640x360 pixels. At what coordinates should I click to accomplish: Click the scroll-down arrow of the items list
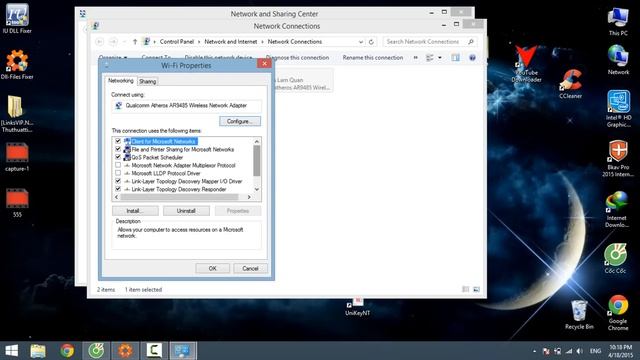(257, 189)
